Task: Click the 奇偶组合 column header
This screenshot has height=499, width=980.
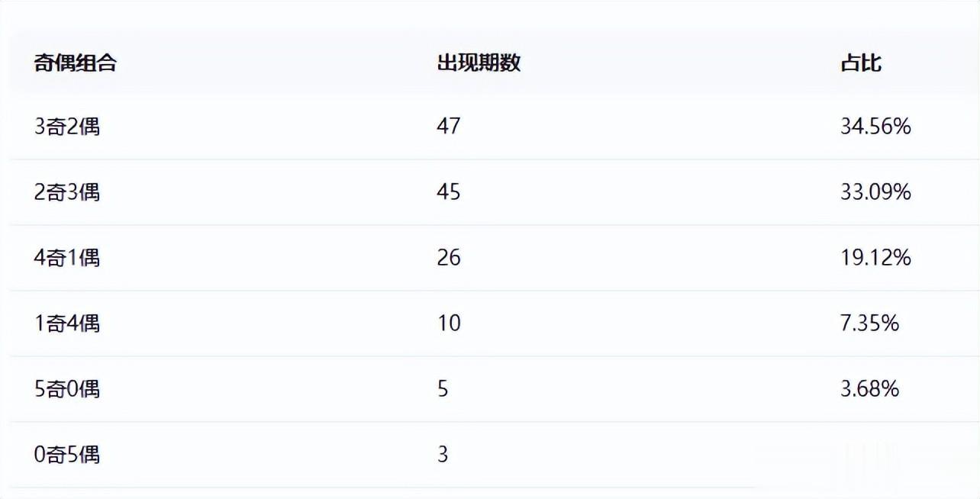Action: (75, 63)
